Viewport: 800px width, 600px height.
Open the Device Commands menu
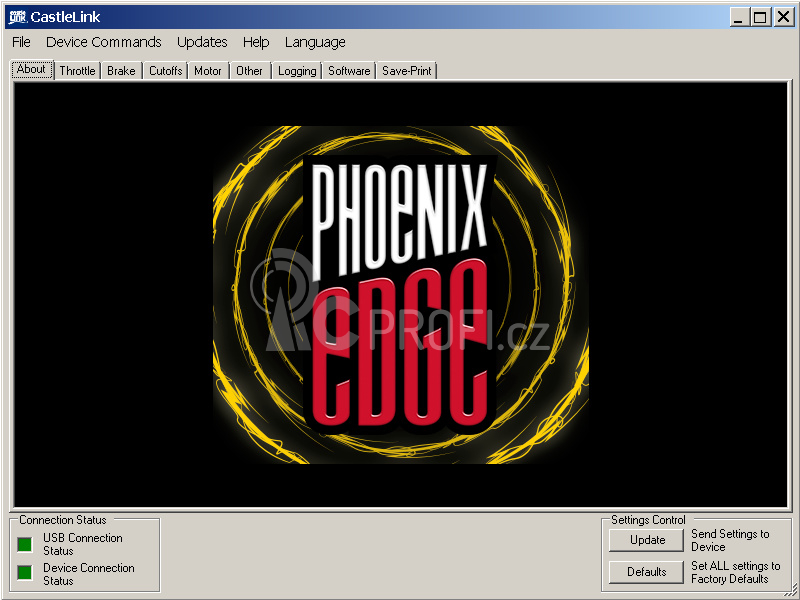pyautogui.click(x=104, y=42)
